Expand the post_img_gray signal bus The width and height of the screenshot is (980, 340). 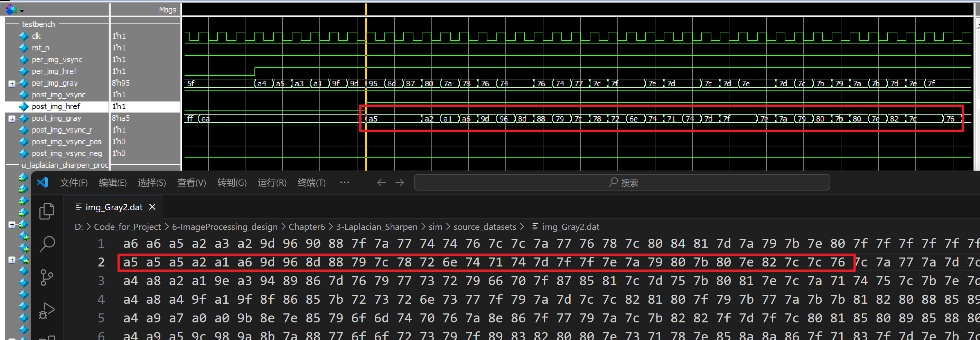pyautogui.click(x=12, y=119)
